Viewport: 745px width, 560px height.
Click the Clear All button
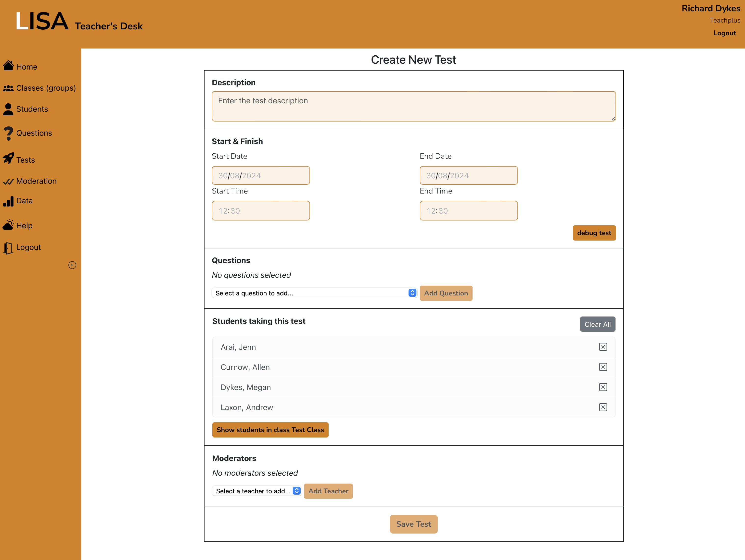click(x=597, y=324)
